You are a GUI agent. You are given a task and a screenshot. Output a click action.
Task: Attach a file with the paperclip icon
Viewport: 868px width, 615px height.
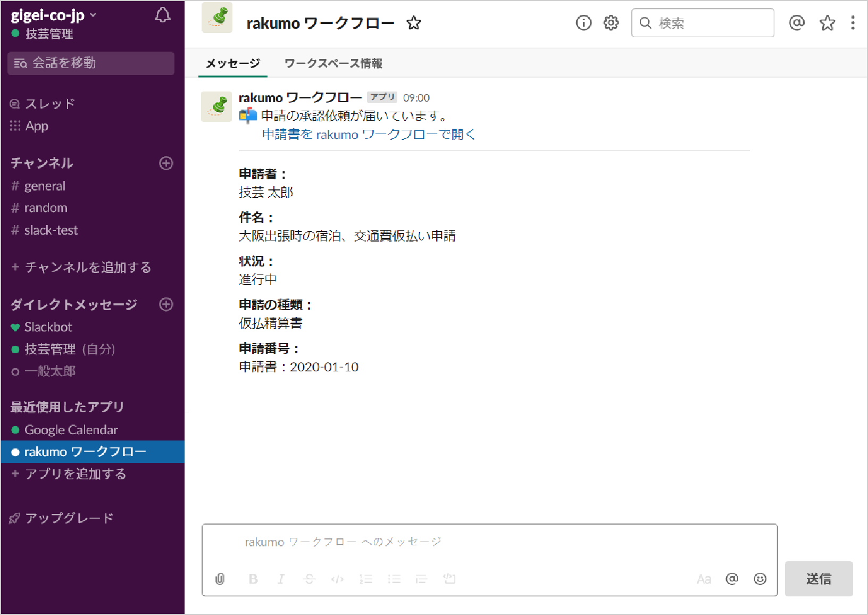(x=220, y=579)
